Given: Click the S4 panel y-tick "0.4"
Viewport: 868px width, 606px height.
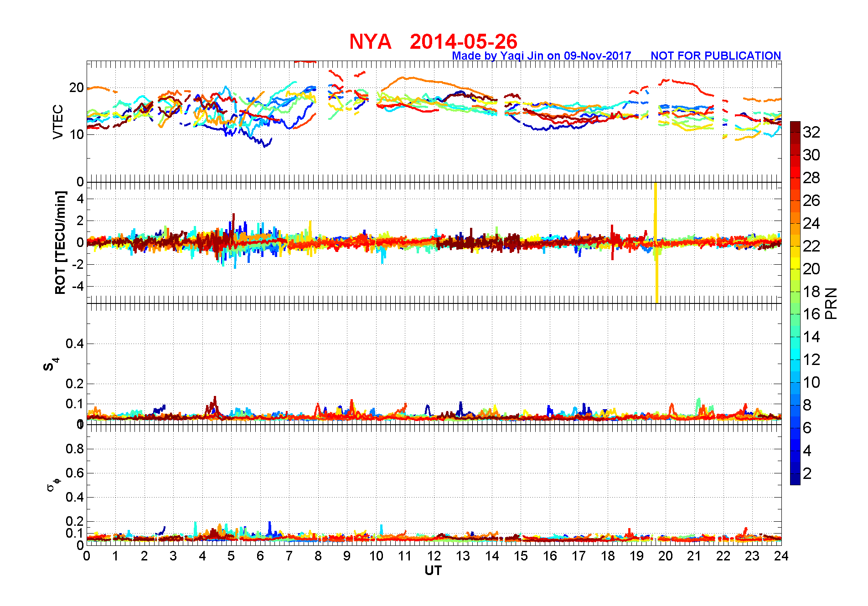Looking at the screenshot, I should coord(75,344).
